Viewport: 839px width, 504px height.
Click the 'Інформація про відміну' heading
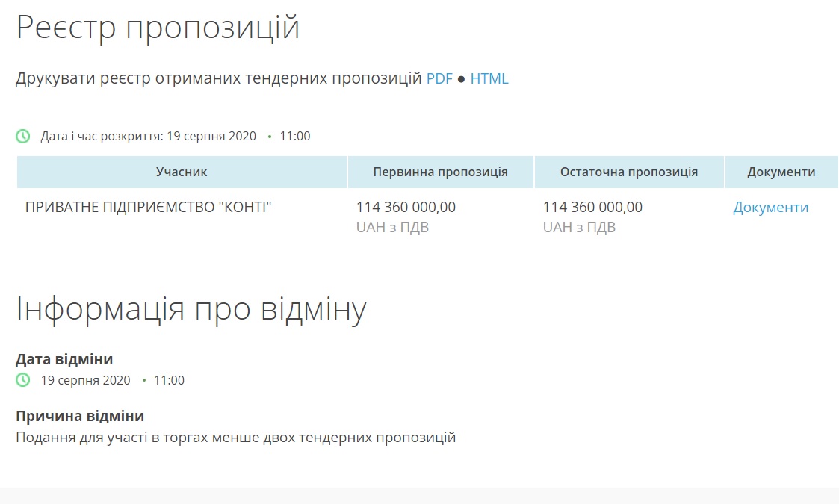(191, 310)
